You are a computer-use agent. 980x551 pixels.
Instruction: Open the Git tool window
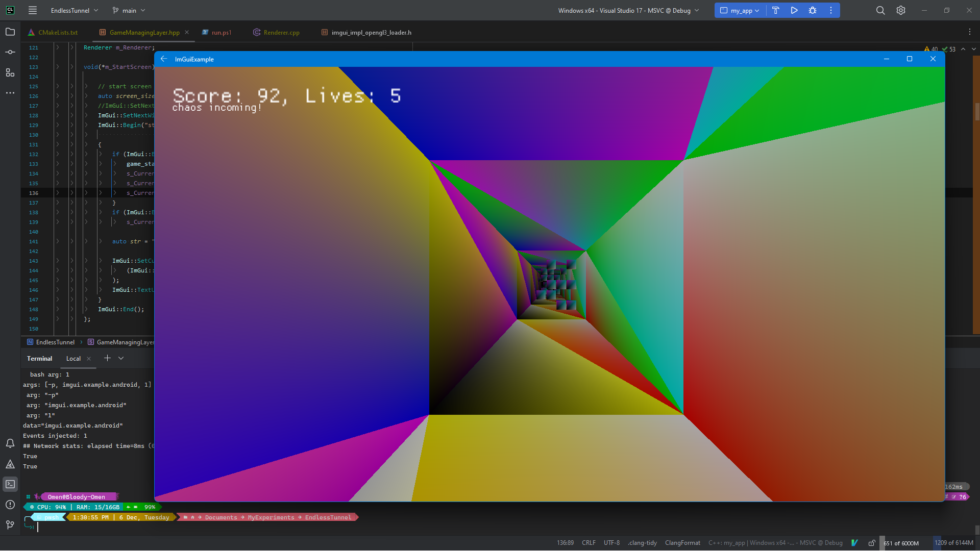tap(10, 525)
